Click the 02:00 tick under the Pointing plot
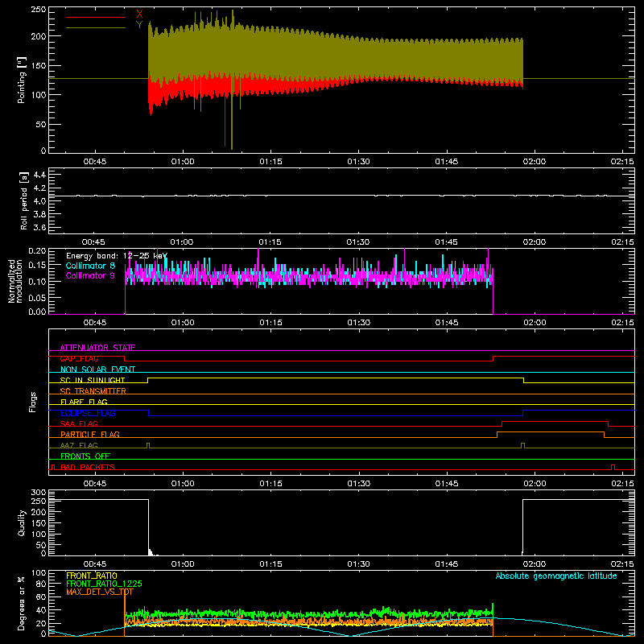Screen dimensions: 644x644 tap(535, 162)
